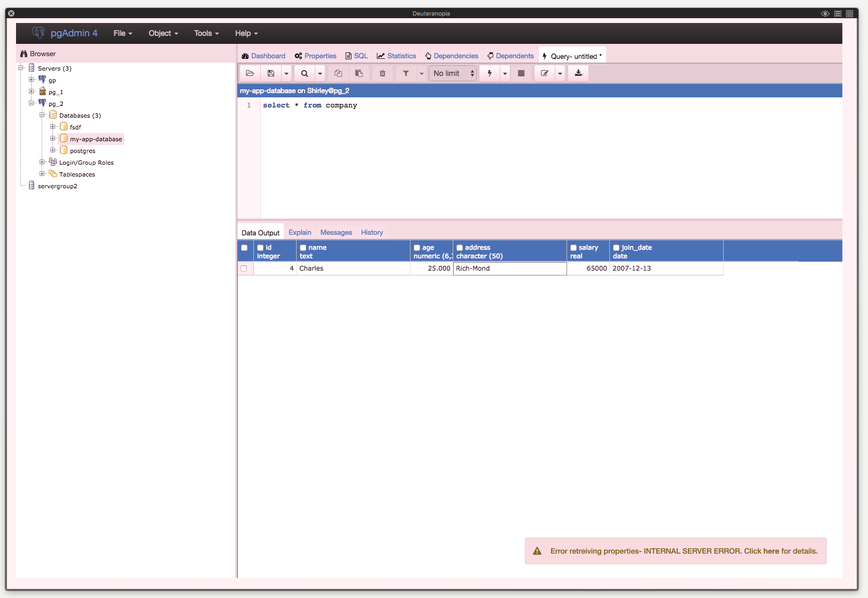This screenshot has width=868, height=598.
Task: Click the Rich-Mond address cell
Action: click(x=509, y=269)
